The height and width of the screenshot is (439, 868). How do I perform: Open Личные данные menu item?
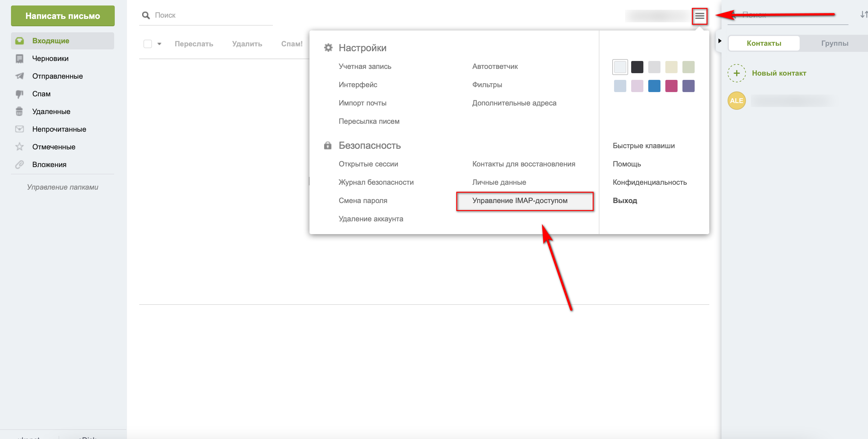click(x=499, y=182)
